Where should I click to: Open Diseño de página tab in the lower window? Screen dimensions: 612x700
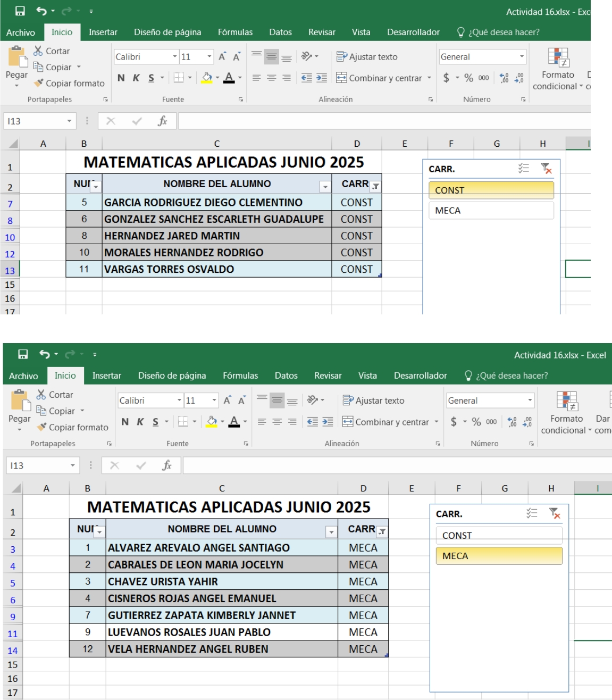point(172,376)
